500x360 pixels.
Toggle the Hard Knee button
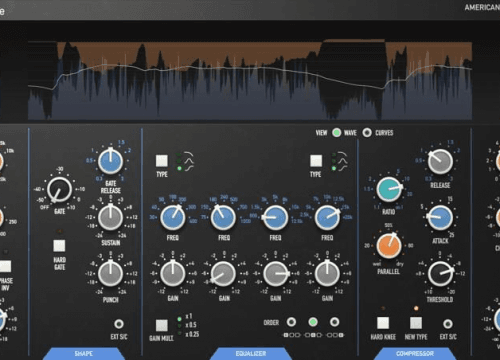(383, 323)
